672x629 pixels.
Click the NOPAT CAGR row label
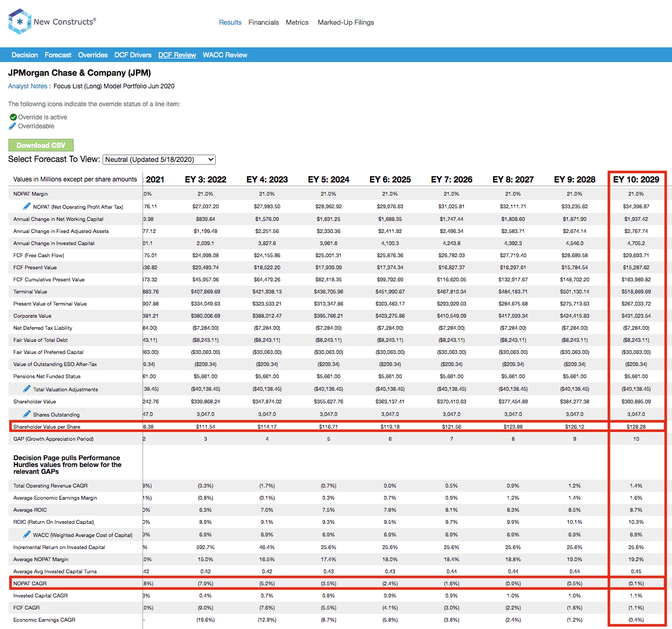point(30,583)
